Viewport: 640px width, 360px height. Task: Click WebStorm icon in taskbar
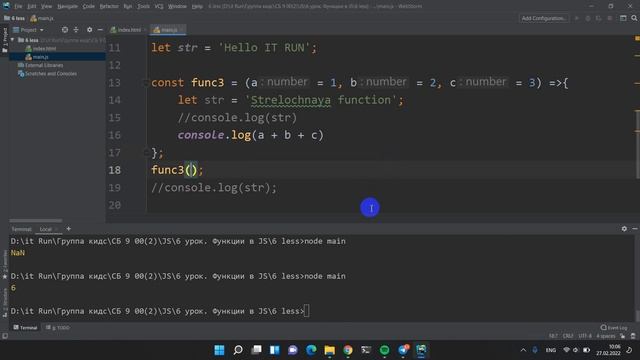point(421,350)
